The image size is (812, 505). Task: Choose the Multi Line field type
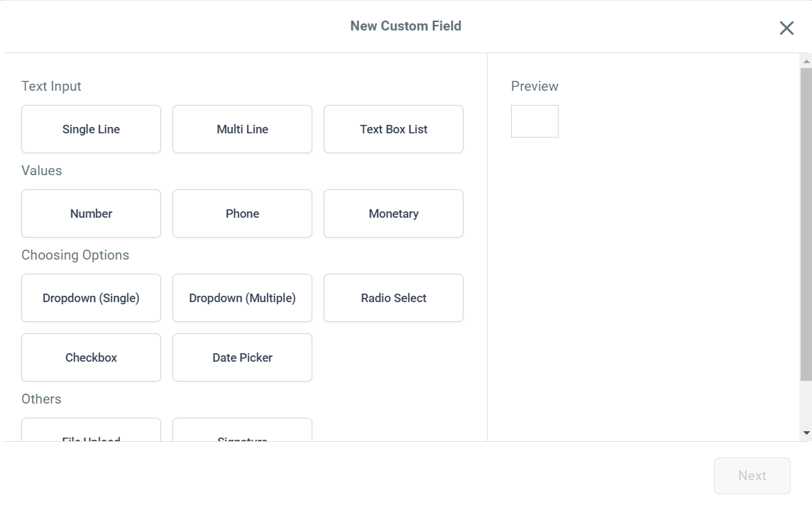(242, 129)
